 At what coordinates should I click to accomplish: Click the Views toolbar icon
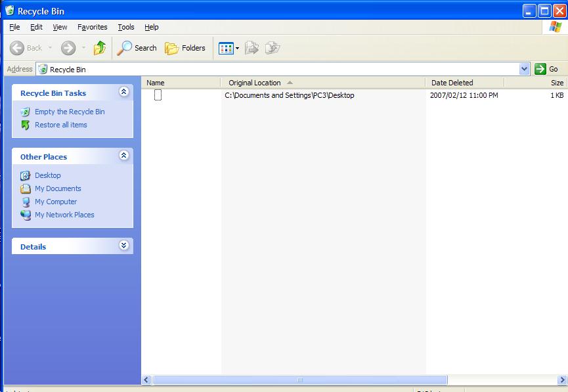pos(225,48)
